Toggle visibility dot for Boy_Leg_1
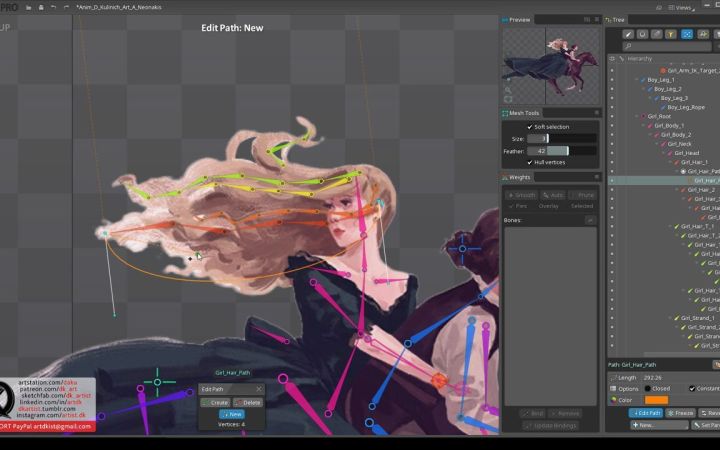This screenshot has height=450, width=720. [x=612, y=80]
